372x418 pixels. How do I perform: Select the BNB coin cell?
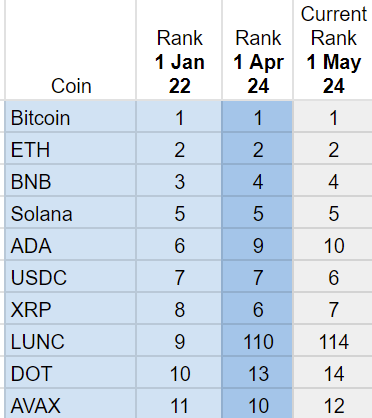pyautogui.click(x=70, y=181)
